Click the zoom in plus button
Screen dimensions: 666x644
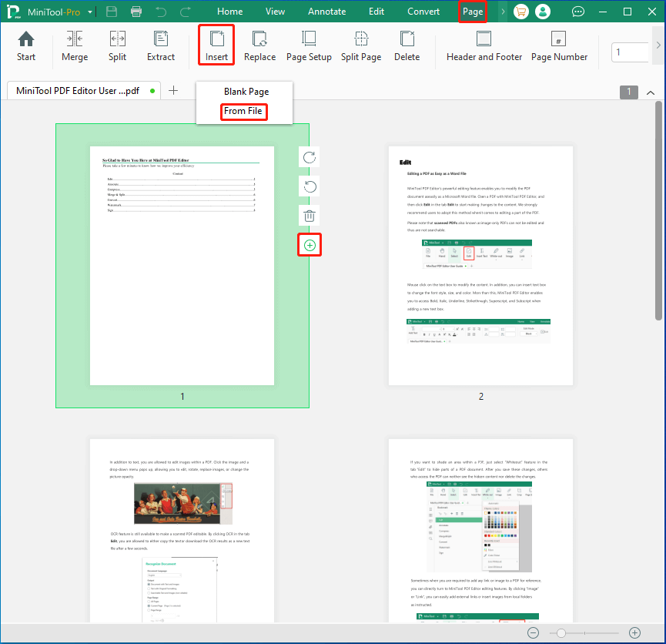tap(634, 632)
